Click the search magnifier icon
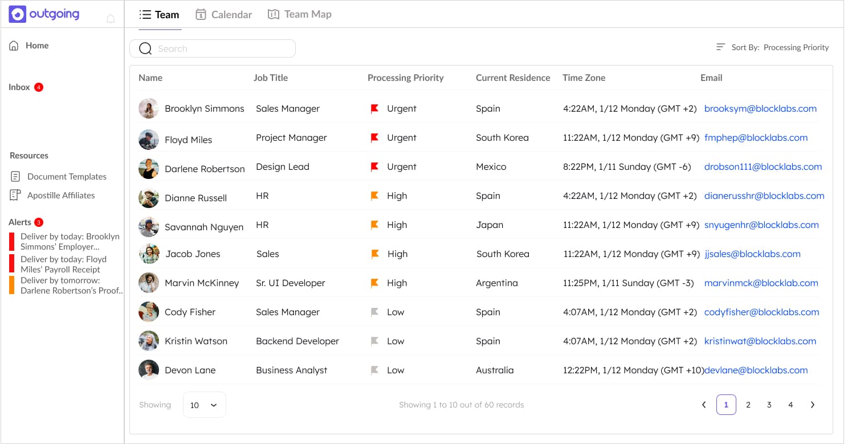 pyautogui.click(x=145, y=48)
